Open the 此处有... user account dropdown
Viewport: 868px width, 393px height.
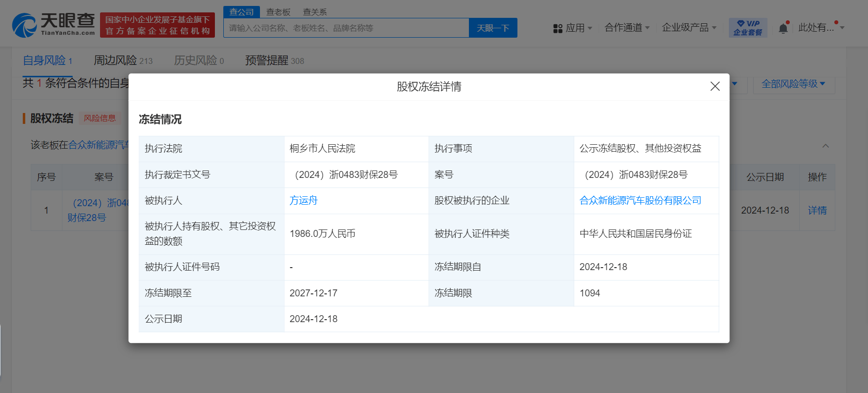click(x=821, y=28)
